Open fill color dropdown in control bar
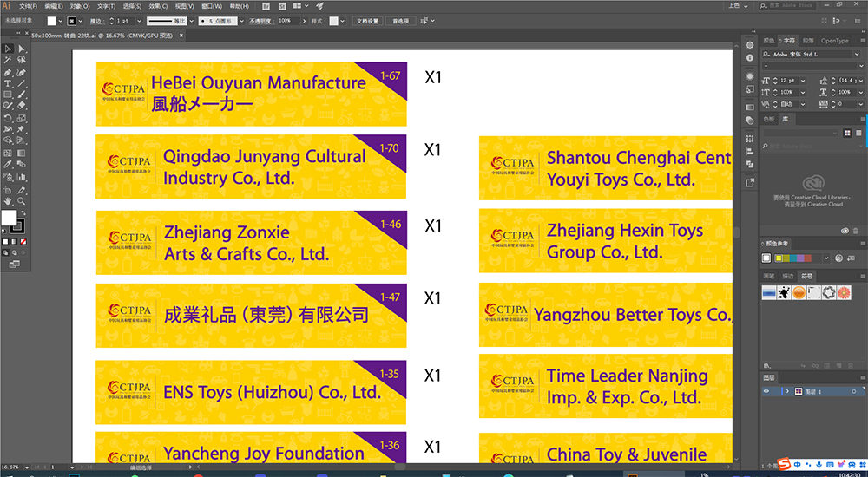This screenshot has height=477, width=868. click(61, 21)
